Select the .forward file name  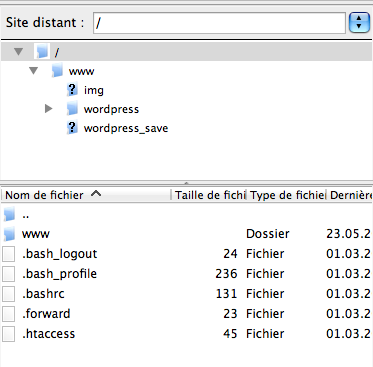46,314
